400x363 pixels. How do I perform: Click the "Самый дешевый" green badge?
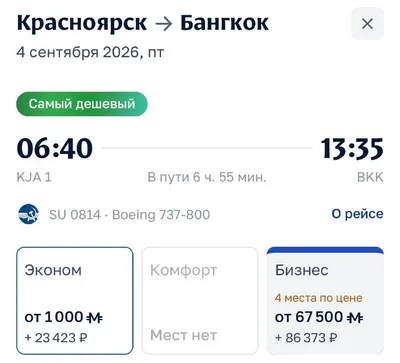coord(82,104)
